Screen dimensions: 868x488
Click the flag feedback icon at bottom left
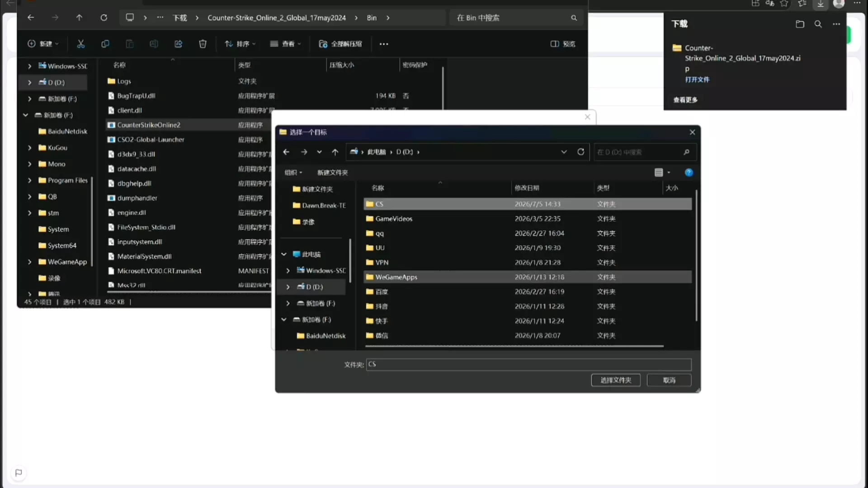pos(19,473)
